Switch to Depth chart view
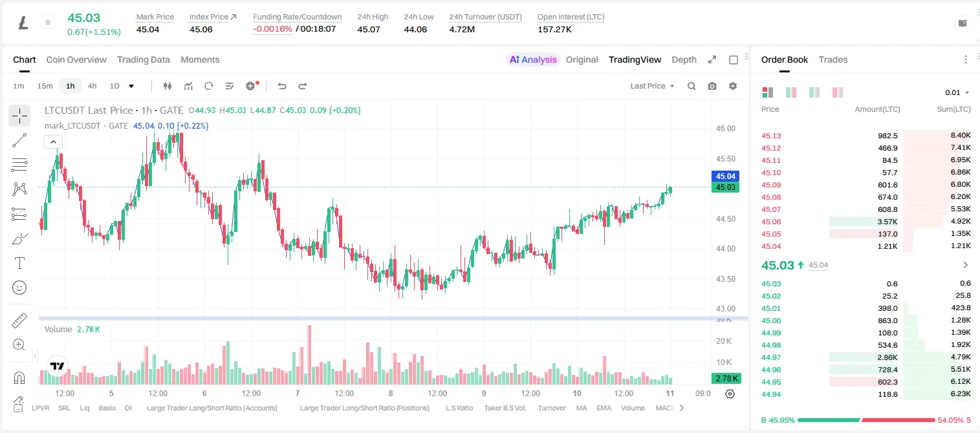Viewport: 980px width, 433px height. point(684,59)
